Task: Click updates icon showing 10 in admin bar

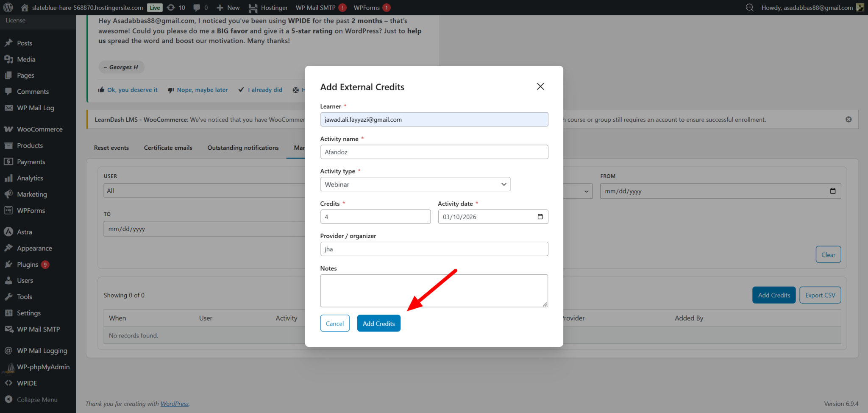Action: click(176, 8)
